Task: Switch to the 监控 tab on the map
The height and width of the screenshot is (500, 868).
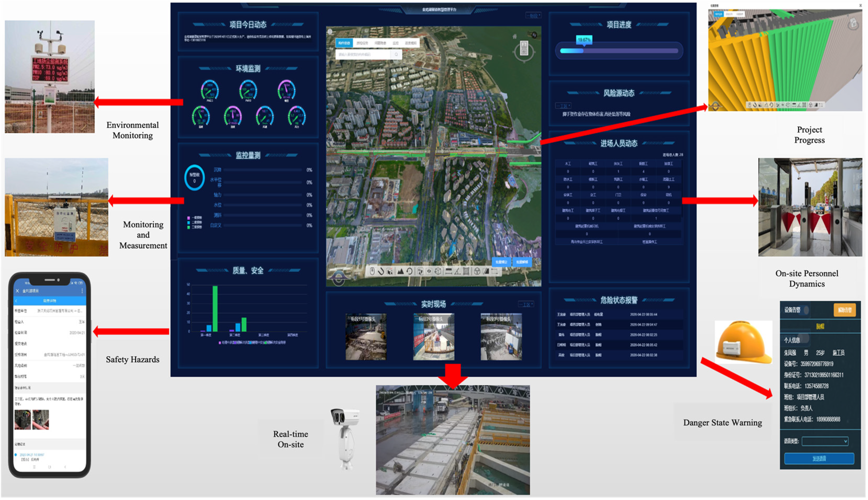Action: tap(396, 43)
